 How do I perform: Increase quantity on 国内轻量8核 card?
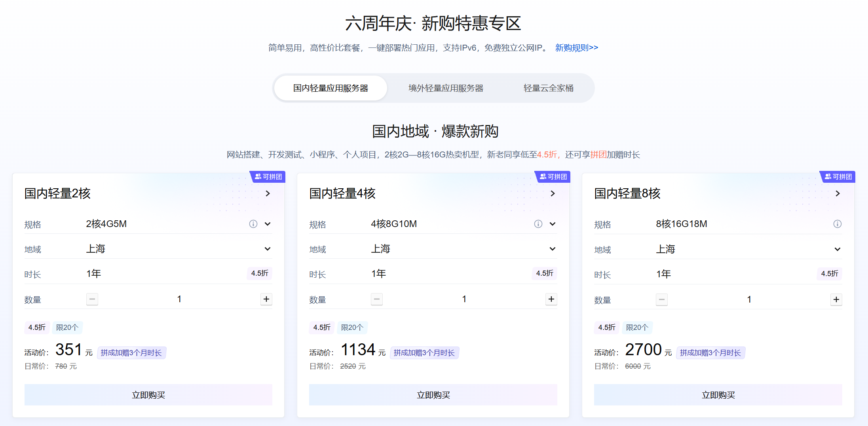836,299
